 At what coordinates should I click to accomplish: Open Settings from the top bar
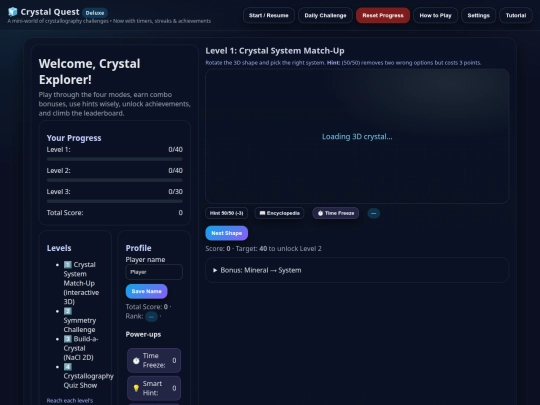(478, 15)
